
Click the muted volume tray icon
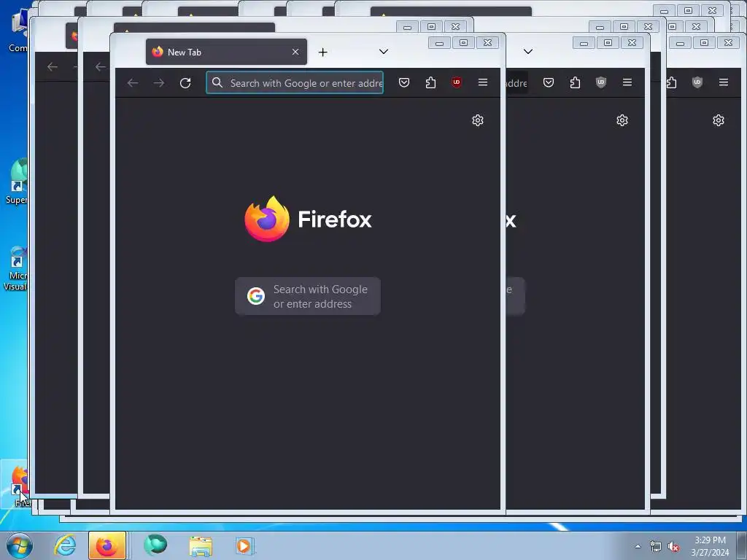click(673, 547)
